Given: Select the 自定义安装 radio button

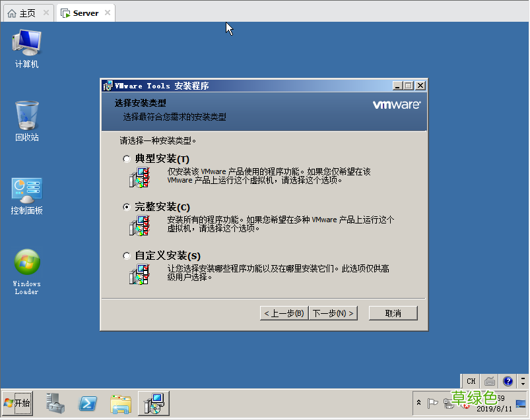Looking at the screenshot, I should (x=126, y=255).
